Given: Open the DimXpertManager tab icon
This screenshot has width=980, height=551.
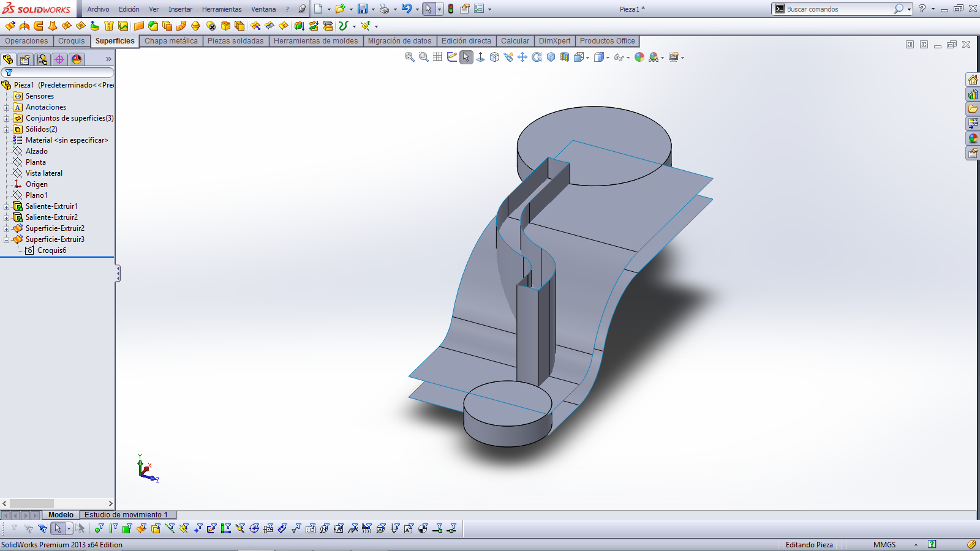Looking at the screenshot, I should 59,59.
